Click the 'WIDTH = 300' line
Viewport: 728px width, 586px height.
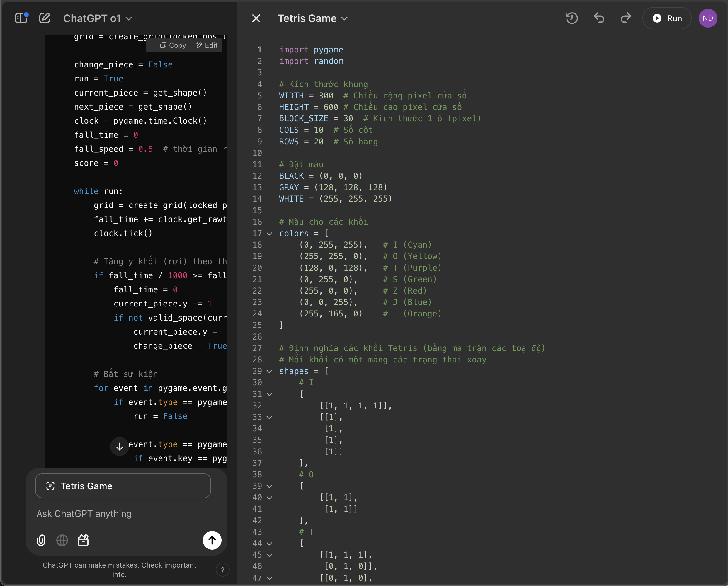tap(373, 96)
